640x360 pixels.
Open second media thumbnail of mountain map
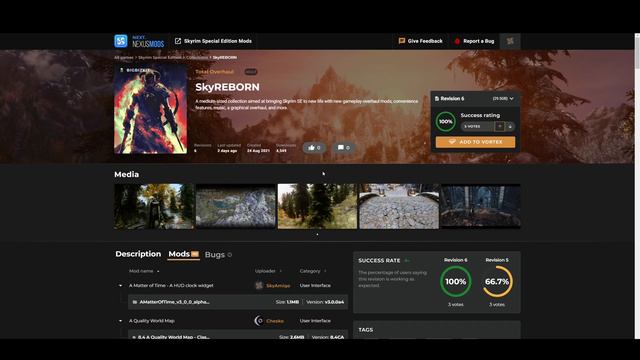[x=236, y=206]
